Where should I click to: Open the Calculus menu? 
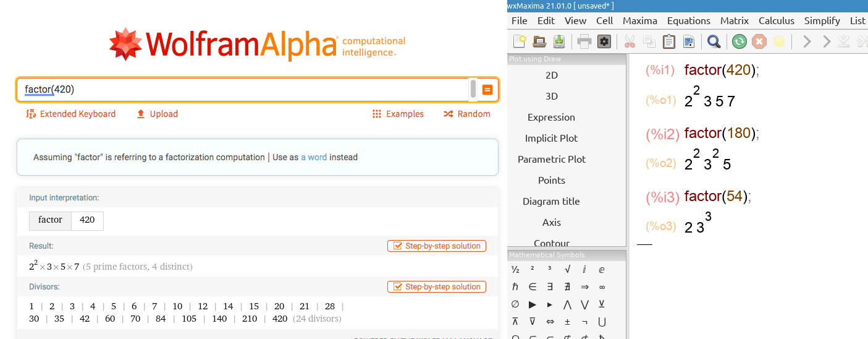point(776,20)
